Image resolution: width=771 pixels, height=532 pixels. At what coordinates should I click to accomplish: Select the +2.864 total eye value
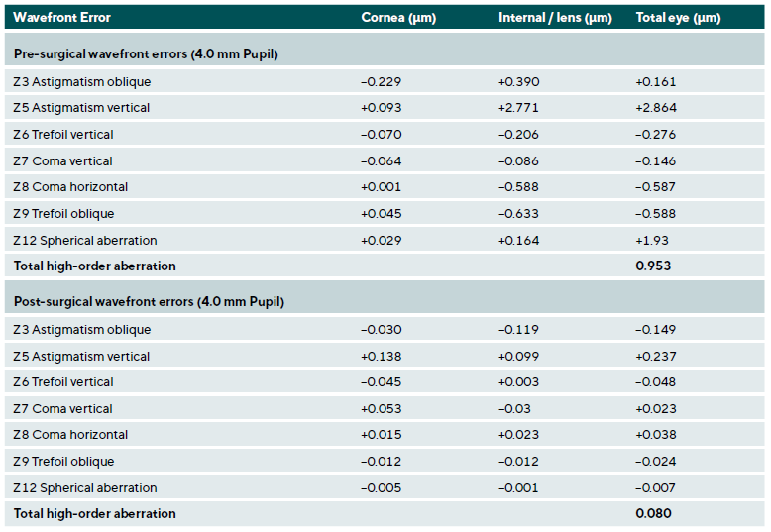[x=655, y=108]
